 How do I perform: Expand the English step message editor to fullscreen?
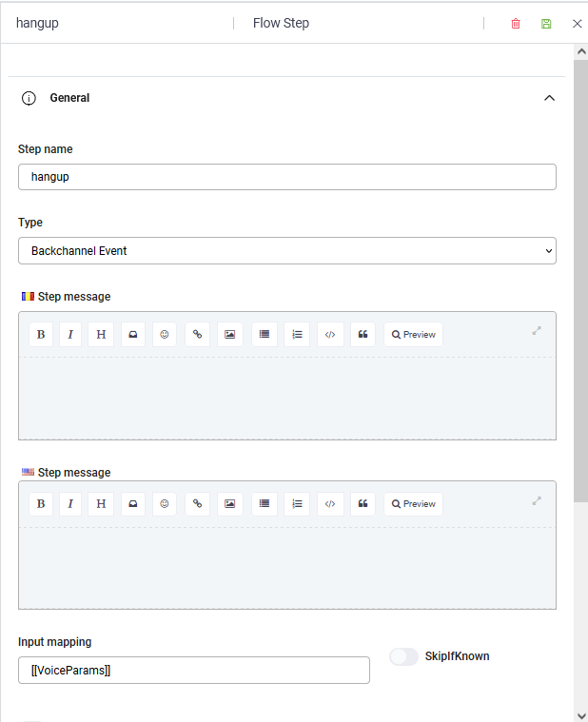[x=537, y=500]
